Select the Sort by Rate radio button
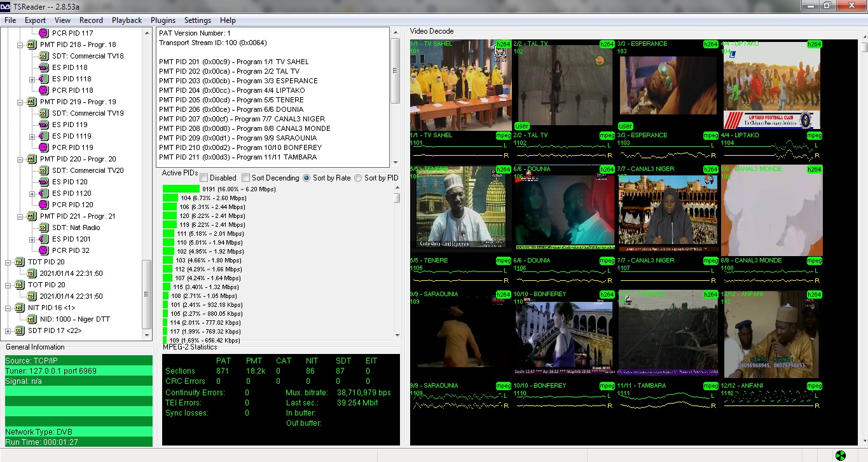This screenshot has height=462, width=868. (x=307, y=178)
